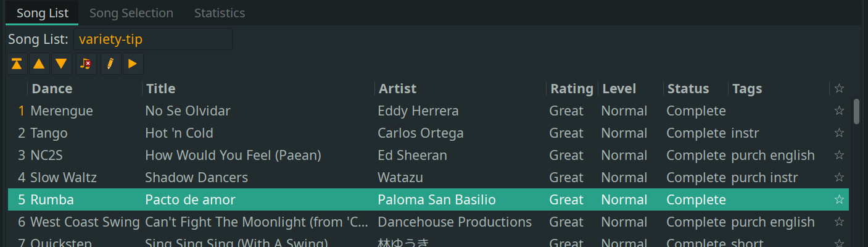Click the star column header icon

coord(839,89)
